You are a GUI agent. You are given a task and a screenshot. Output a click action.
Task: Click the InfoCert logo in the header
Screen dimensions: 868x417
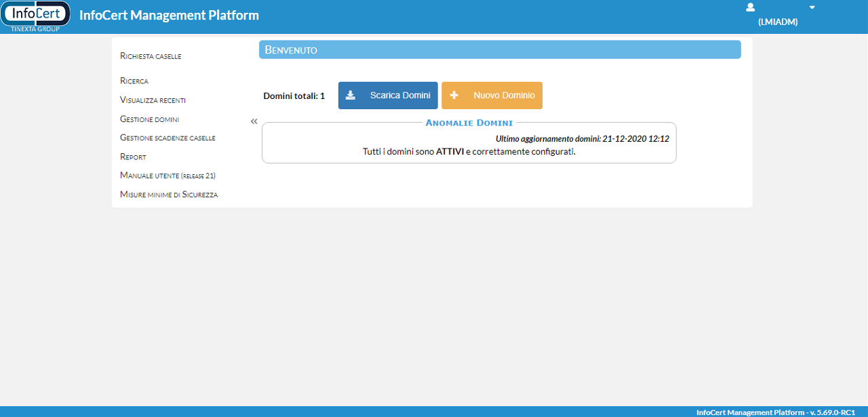[x=35, y=16]
